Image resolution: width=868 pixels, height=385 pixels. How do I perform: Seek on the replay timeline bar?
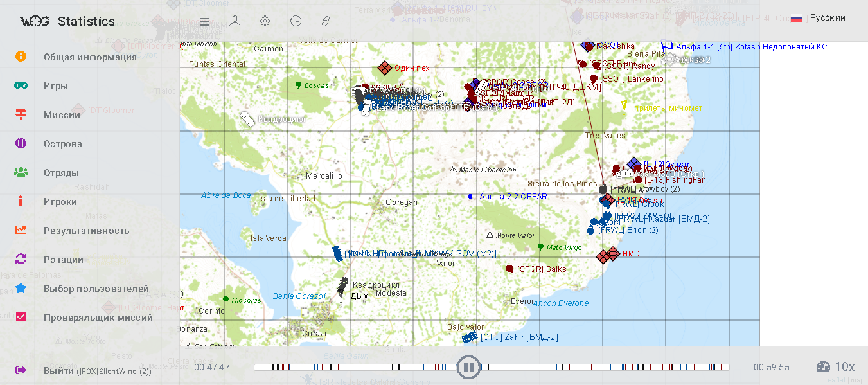click(360, 368)
